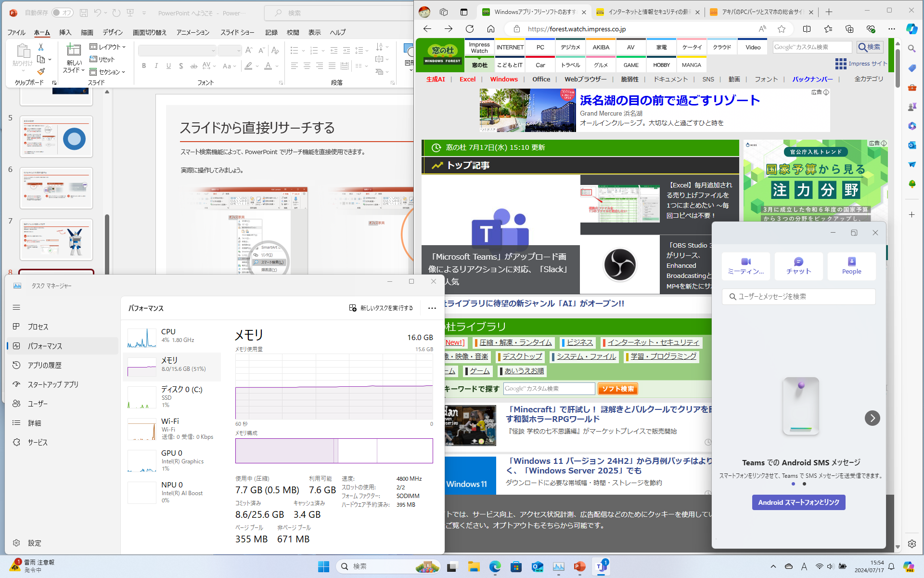Open Outlook from the taskbar
924x578 pixels.
(538, 566)
